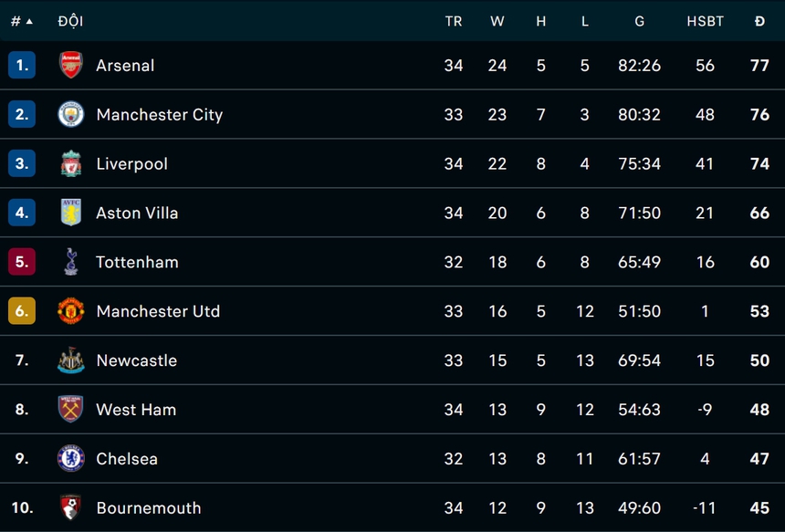Click the Aston Villa crest icon
The height and width of the screenshot is (532, 785).
coord(70,214)
